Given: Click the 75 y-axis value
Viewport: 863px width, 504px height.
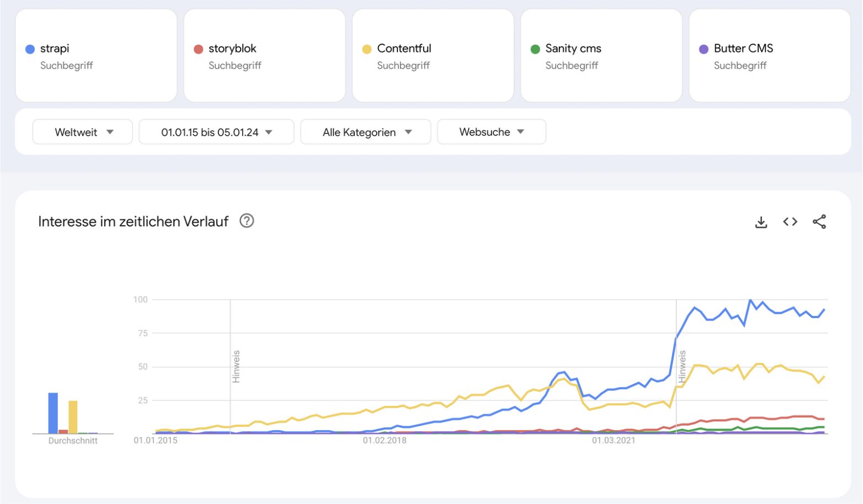Looking at the screenshot, I should 143,333.
